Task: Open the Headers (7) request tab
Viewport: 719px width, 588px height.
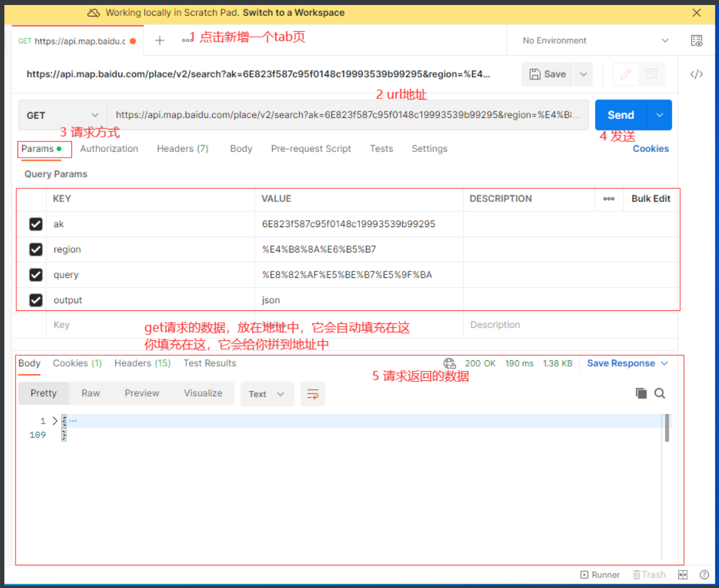Action: [183, 149]
